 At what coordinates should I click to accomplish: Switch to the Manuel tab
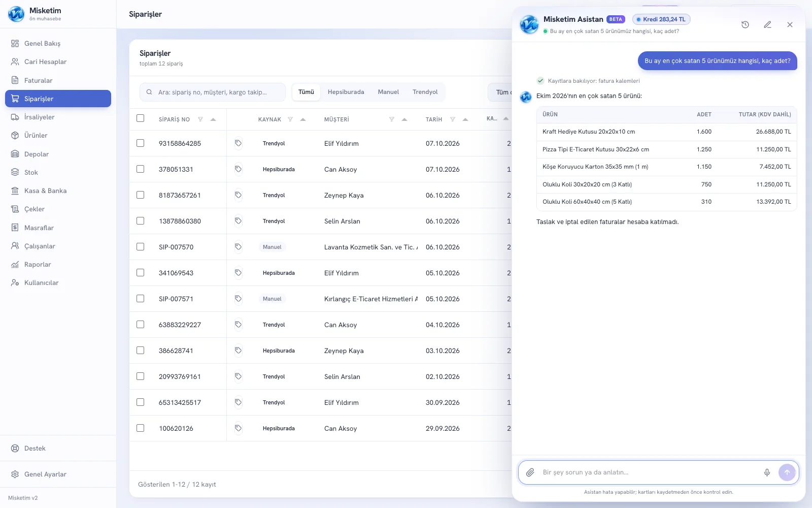388,92
